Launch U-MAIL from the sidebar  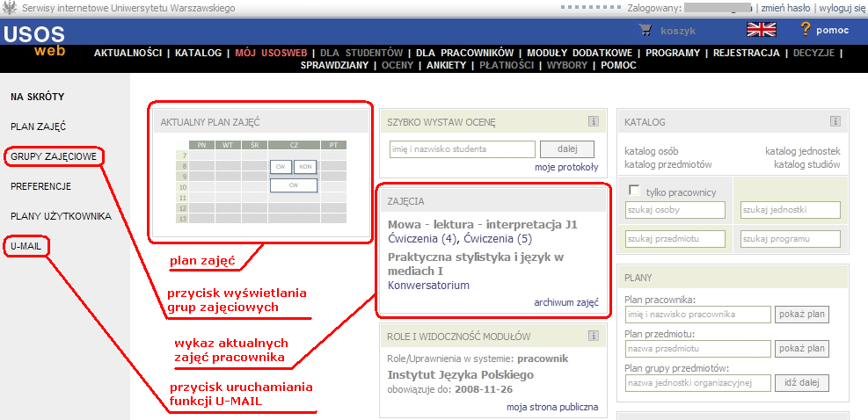(26, 246)
